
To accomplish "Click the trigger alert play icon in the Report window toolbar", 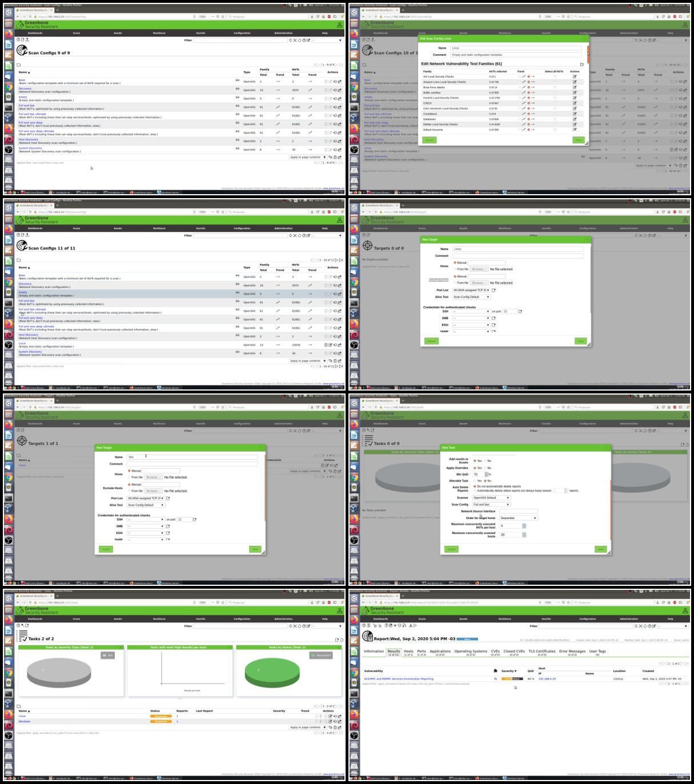I will point(415,625).
